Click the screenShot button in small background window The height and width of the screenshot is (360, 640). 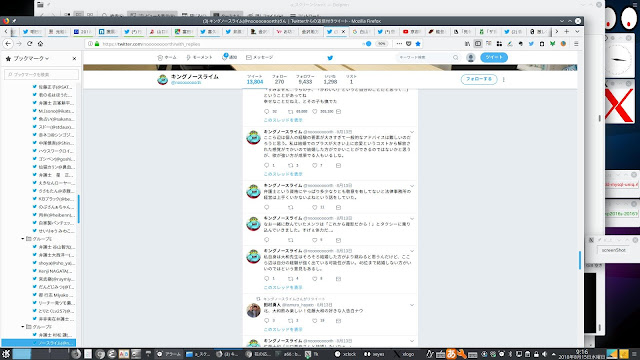coord(613,250)
